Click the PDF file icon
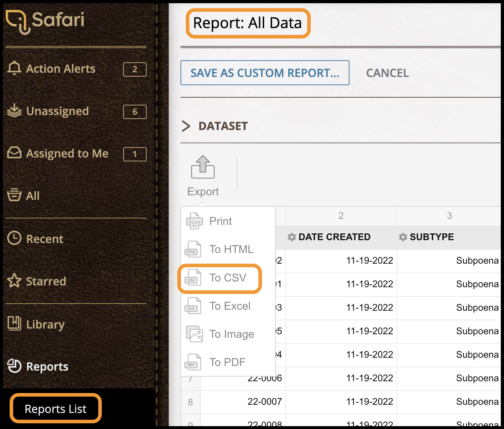The width and height of the screenshot is (504, 429). [193, 362]
